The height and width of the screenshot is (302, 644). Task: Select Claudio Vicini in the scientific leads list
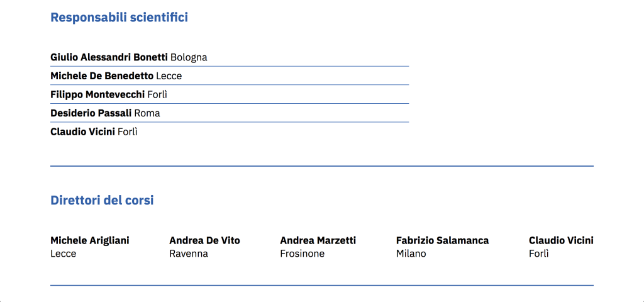[82, 132]
